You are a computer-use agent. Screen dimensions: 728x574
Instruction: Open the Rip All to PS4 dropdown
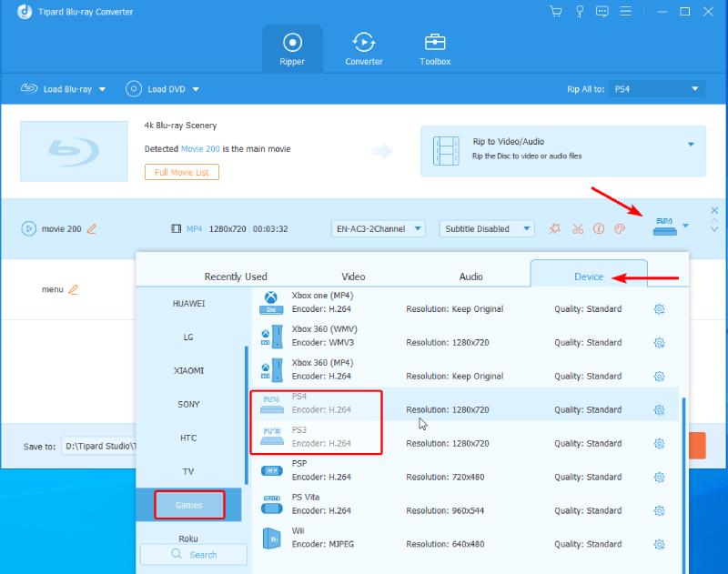point(656,88)
